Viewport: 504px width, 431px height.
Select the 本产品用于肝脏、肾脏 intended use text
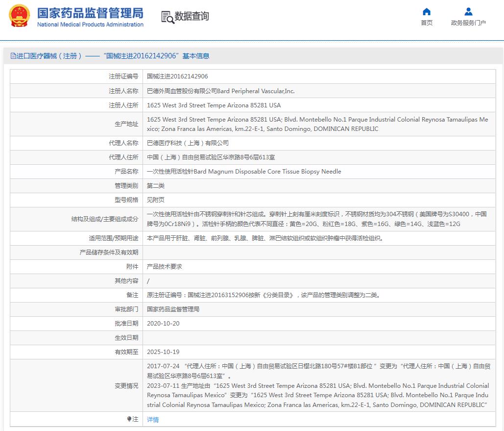[265, 238]
